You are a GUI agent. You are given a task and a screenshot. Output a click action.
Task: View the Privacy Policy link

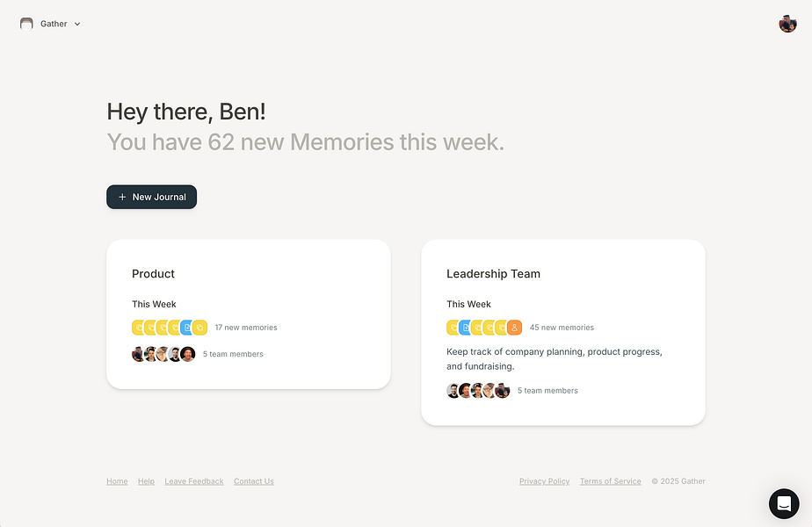tap(544, 481)
